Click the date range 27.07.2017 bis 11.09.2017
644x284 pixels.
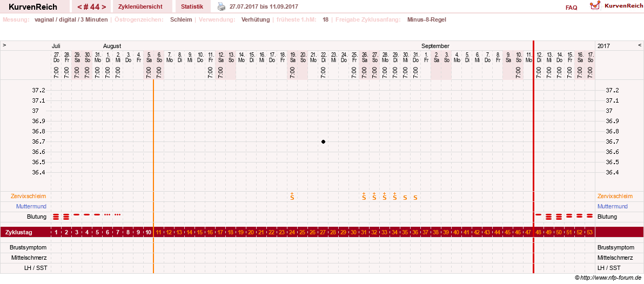(x=264, y=6)
